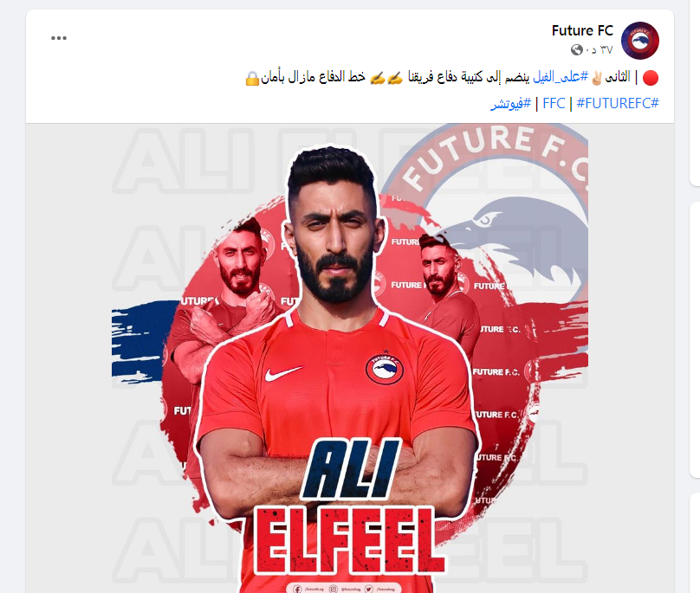
Task: Open the #فيوتشر hashtag
Action: (511, 104)
